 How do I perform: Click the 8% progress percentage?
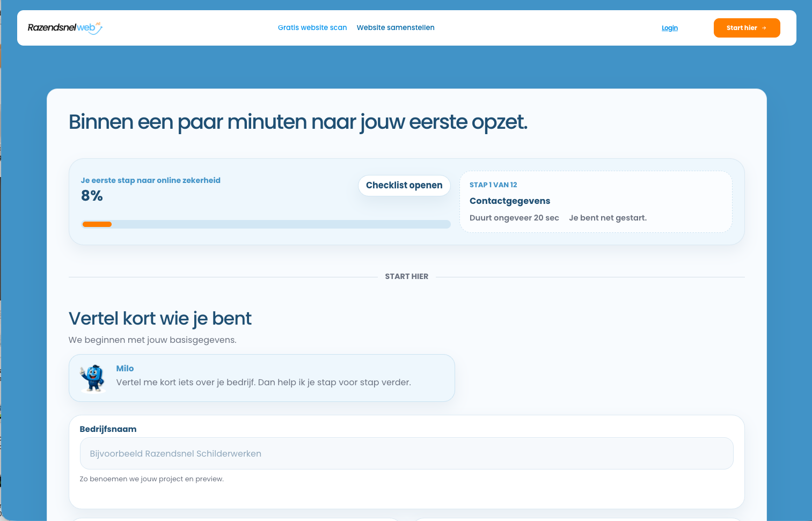click(92, 196)
